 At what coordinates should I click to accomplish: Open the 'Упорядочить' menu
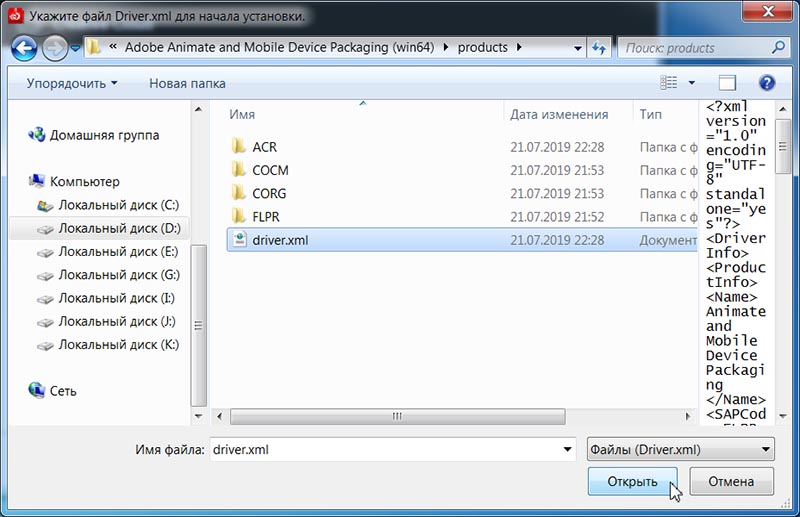71,83
